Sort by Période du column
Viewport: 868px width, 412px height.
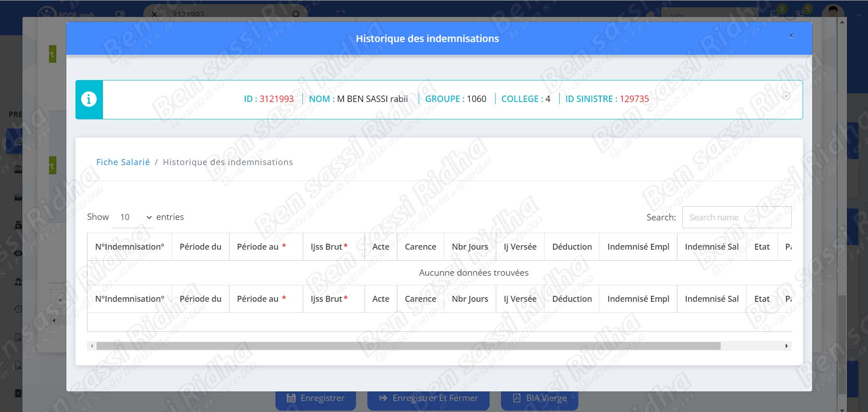coord(200,247)
